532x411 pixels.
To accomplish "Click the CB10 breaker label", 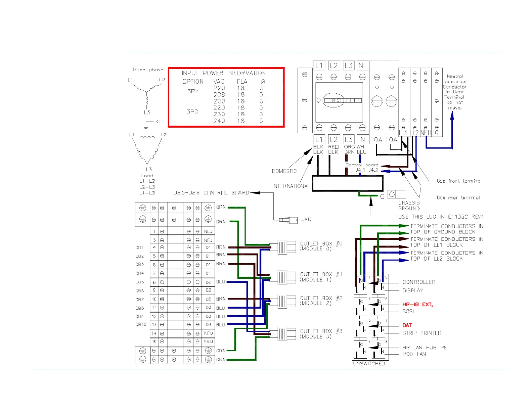I will [x=141, y=325].
